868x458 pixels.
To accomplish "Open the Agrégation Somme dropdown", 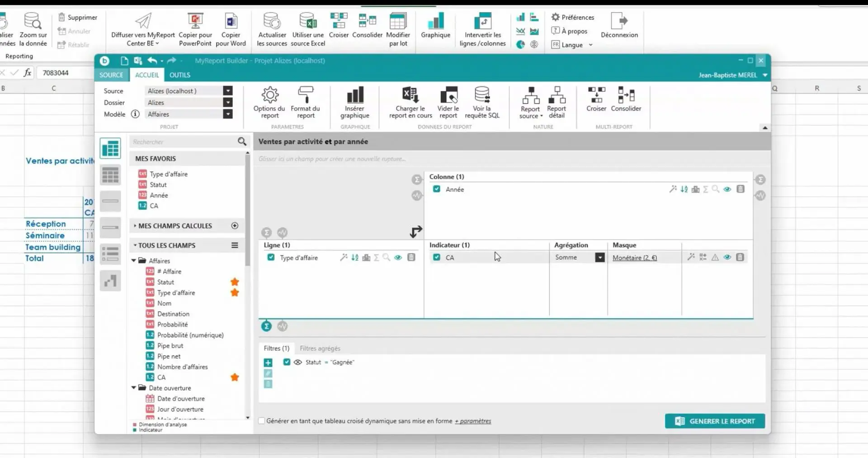I will pos(600,258).
